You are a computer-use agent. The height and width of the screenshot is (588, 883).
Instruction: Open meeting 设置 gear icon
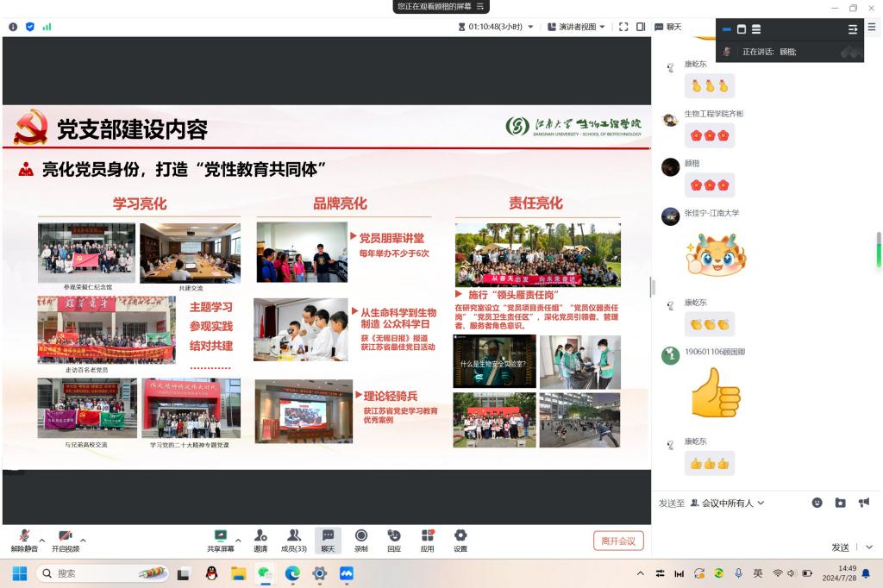460,537
